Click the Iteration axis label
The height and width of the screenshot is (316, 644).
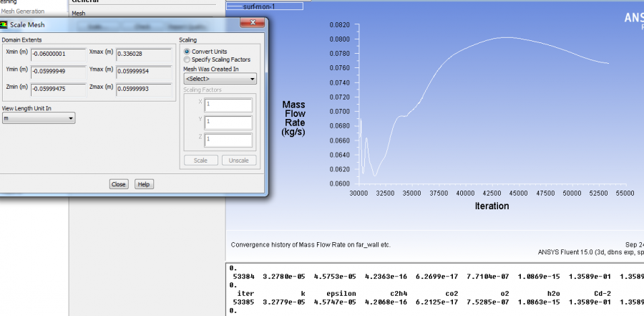click(x=492, y=206)
